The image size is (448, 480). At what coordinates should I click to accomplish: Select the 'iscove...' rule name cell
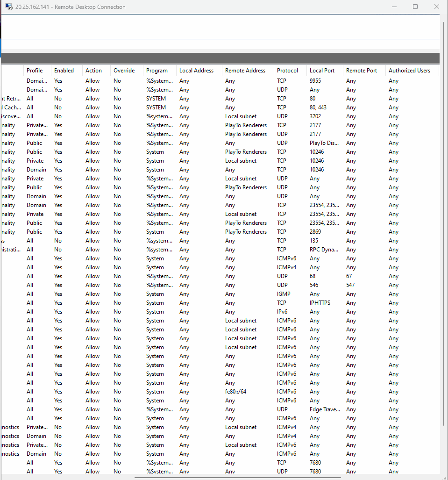[11, 116]
